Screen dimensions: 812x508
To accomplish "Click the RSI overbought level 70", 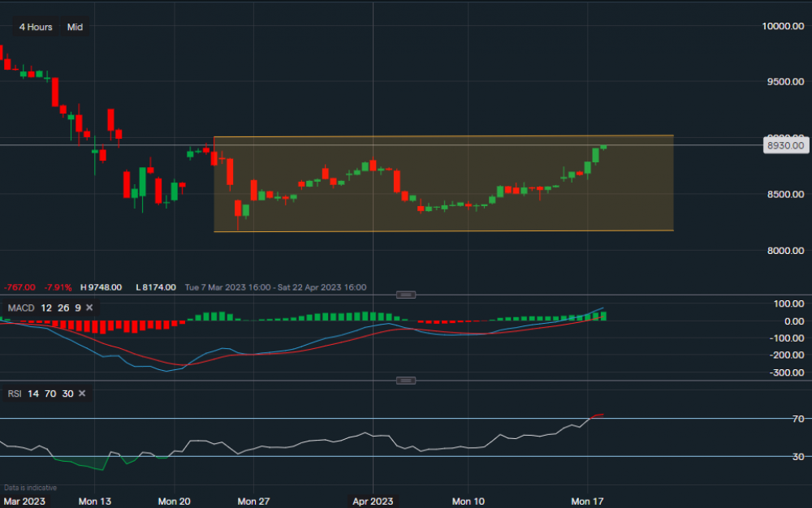I will click(50, 394).
